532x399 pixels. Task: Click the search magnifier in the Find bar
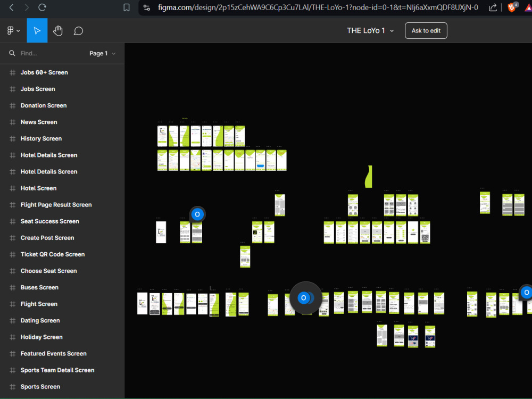point(12,53)
